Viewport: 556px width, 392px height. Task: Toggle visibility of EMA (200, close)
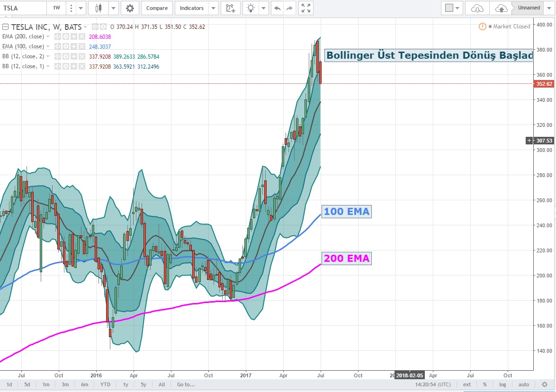coord(57,36)
